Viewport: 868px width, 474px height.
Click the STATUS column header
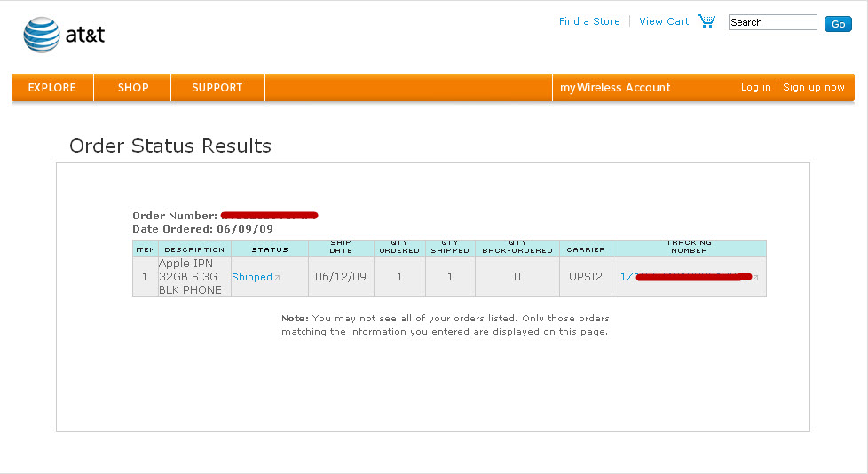270,249
